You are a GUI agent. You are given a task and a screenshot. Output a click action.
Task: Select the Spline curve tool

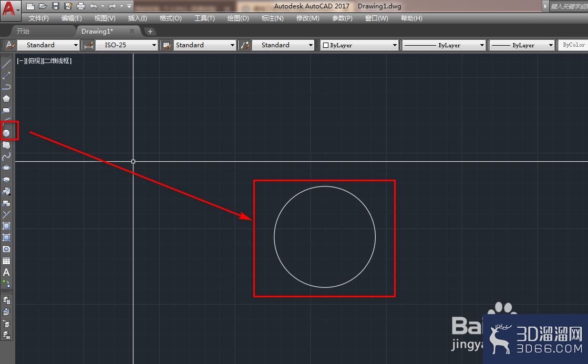coord(6,157)
